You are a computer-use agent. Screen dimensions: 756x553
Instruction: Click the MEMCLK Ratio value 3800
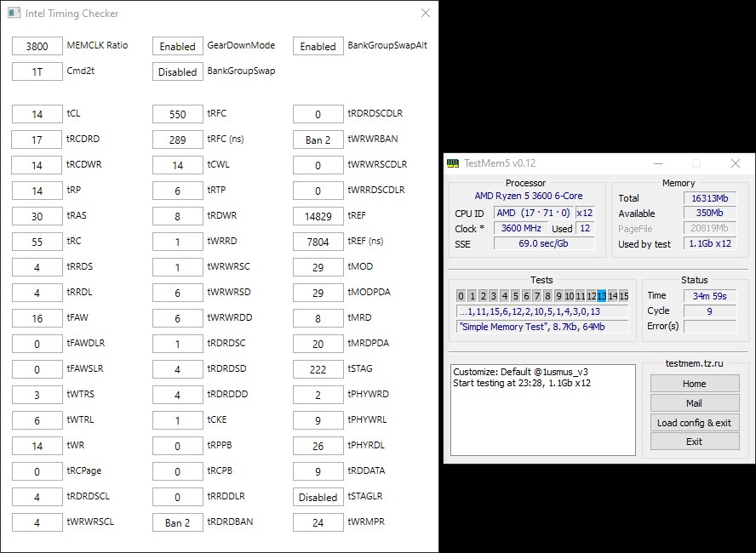pyautogui.click(x=37, y=46)
